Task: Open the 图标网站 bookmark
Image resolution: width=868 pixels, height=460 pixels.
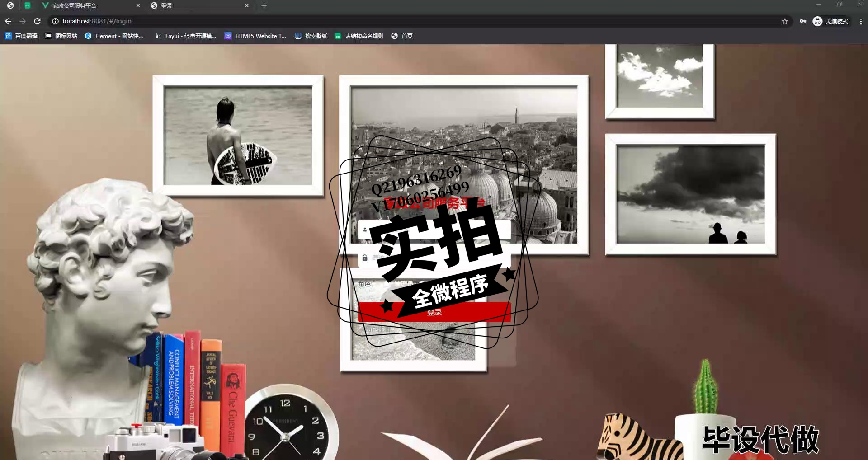Action: click(x=61, y=36)
